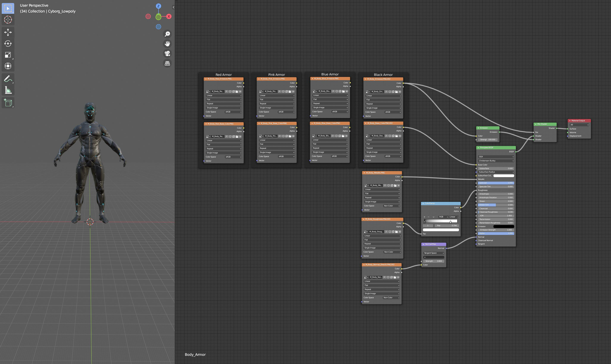The width and height of the screenshot is (611, 364).
Task: Select the Measure tool
Action: point(8,90)
